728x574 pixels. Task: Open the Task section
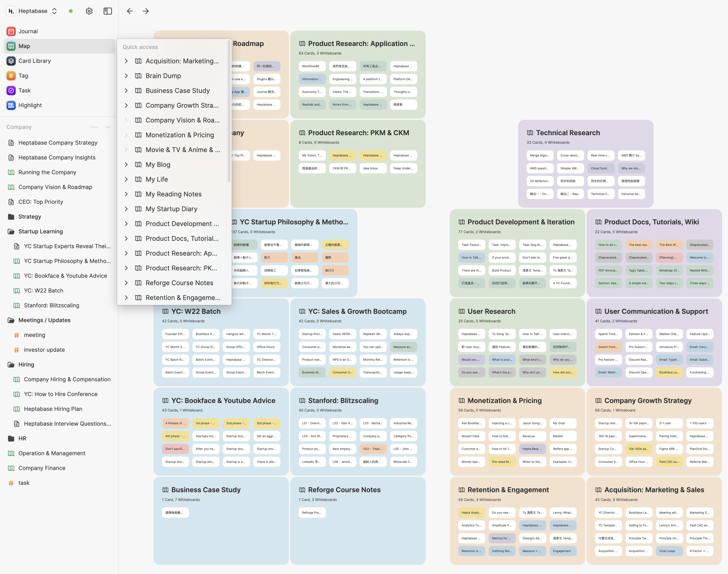click(59, 90)
